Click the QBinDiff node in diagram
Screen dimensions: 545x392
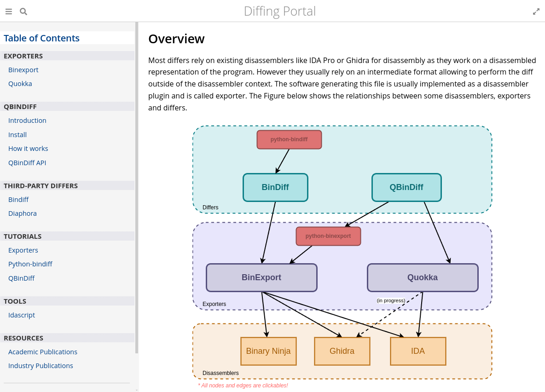pos(406,187)
